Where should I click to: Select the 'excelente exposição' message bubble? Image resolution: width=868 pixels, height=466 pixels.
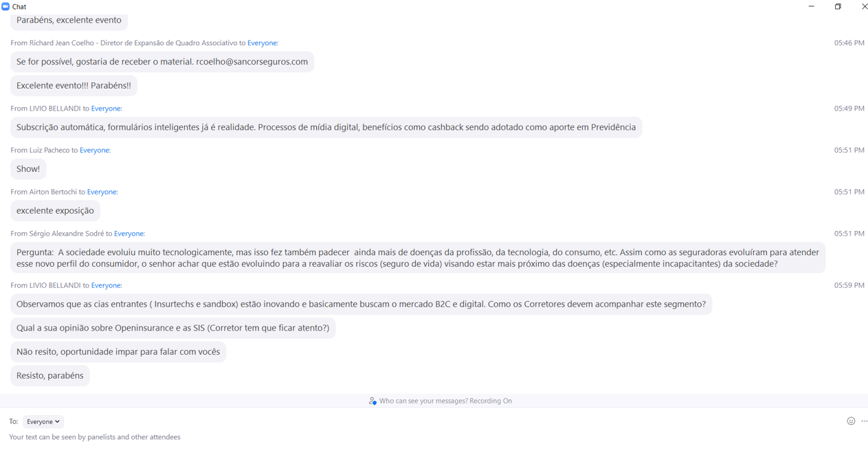click(55, 211)
